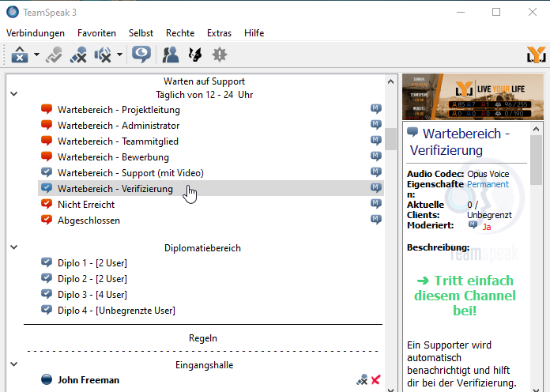Click the info panel scroll-up arrow
Viewport: 550px width, 392px height.
tap(536, 129)
